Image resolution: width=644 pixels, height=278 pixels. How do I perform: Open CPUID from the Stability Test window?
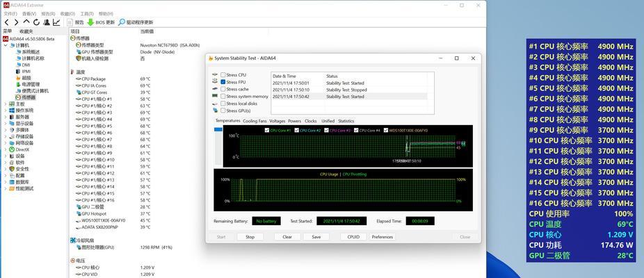click(x=353, y=237)
